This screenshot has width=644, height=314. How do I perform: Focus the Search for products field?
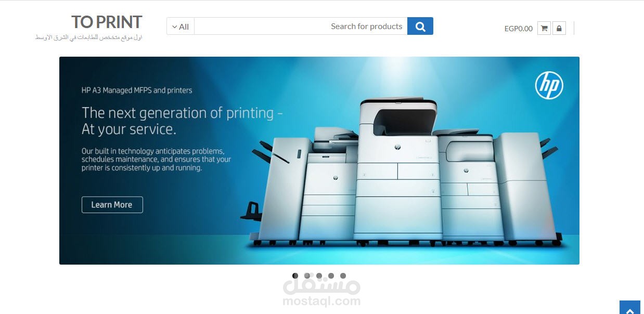(x=301, y=27)
